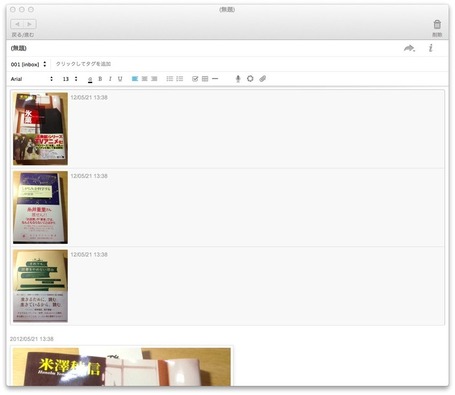
Task: Insert a numbered list
Action: click(180, 79)
